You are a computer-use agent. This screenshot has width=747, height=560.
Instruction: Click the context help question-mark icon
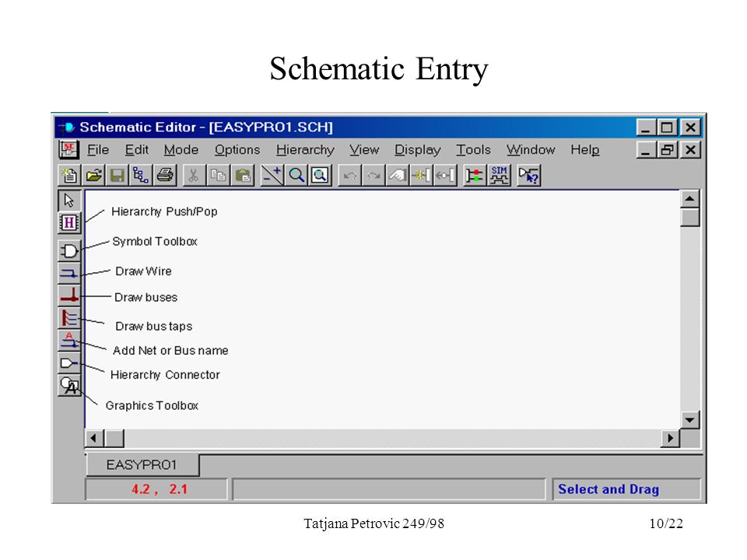click(x=529, y=175)
